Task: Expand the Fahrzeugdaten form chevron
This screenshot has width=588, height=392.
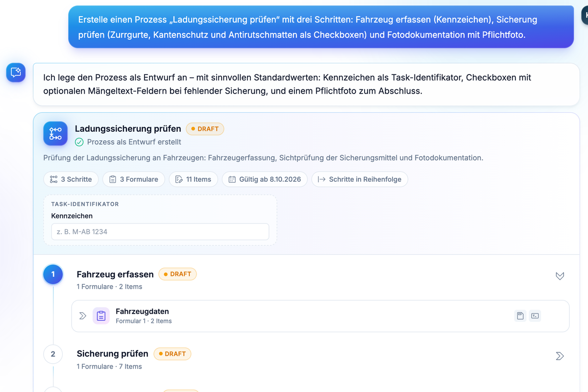Action: tap(82, 316)
